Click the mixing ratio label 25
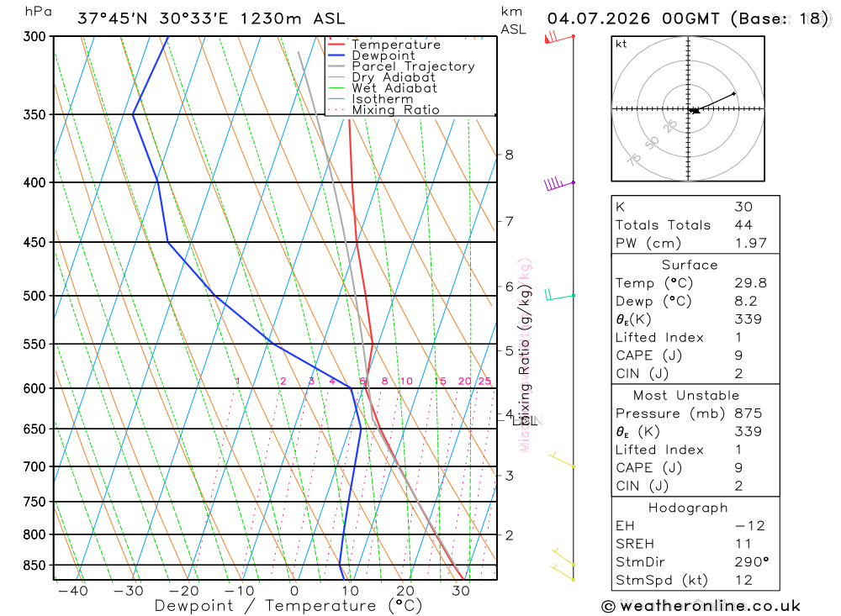Screen dimensions: 841x616 click(484, 382)
